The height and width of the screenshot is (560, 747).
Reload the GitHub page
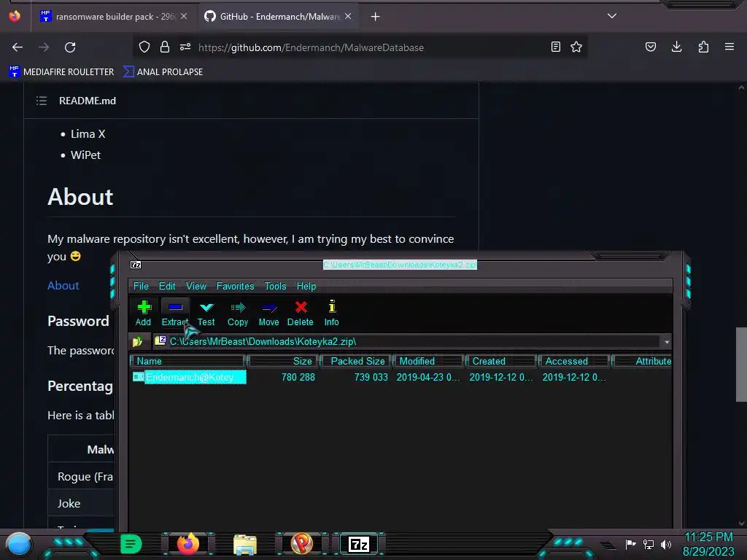point(70,47)
